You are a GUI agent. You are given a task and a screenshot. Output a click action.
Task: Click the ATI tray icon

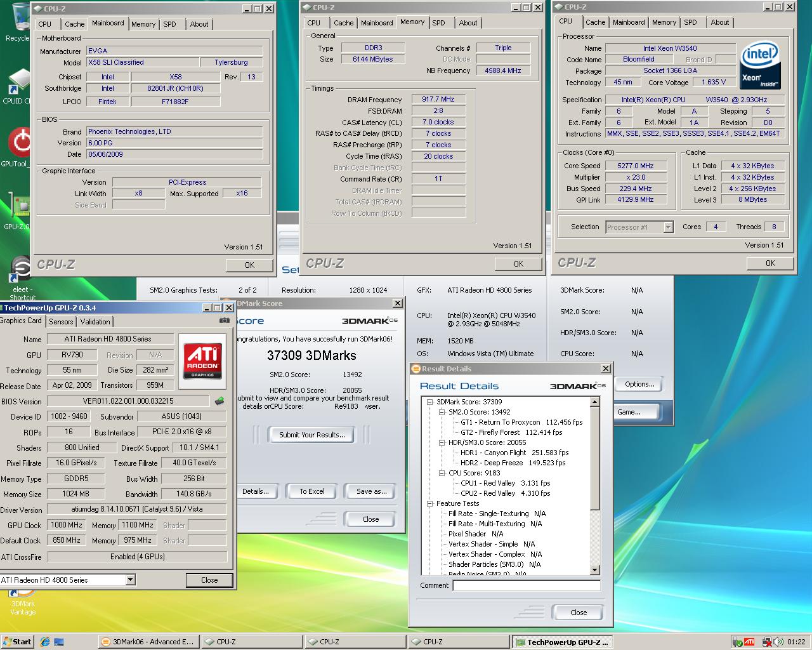pos(749,642)
